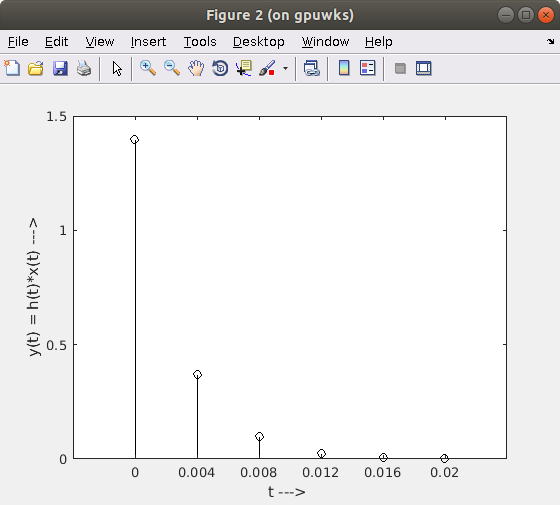Open a file with the folder icon
The width and height of the screenshot is (560, 505).
(36, 68)
